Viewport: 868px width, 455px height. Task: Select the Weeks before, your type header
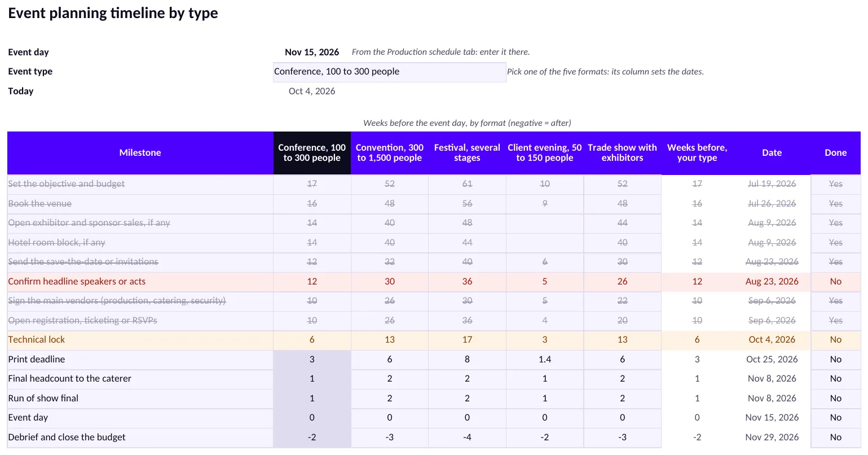pos(697,153)
